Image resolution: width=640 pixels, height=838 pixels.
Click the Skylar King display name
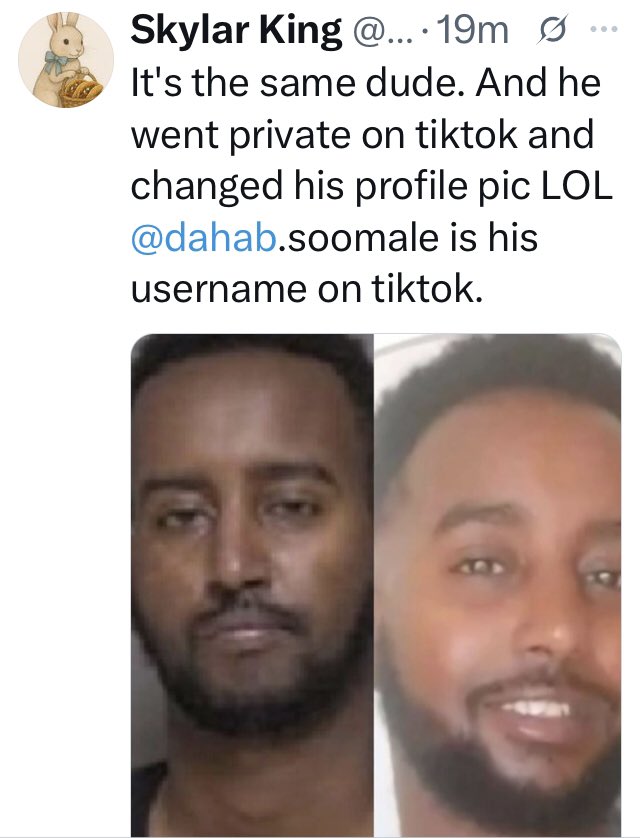pyautogui.click(x=236, y=33)
